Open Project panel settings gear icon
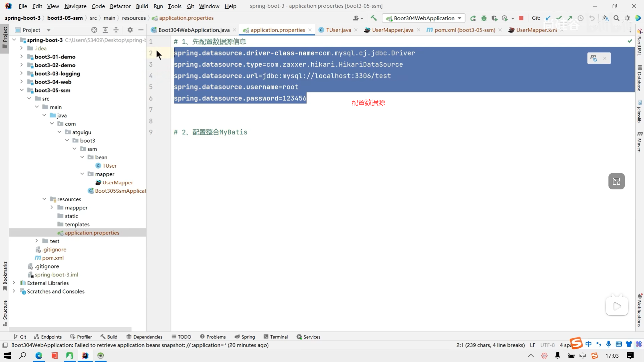The image size is (644, 362). [x=130, y=30]
